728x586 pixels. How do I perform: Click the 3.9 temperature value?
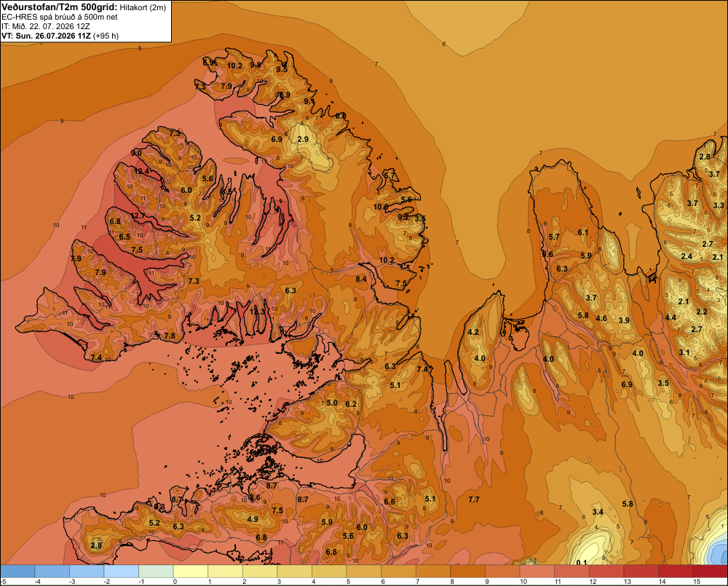[x=624, y=320]
